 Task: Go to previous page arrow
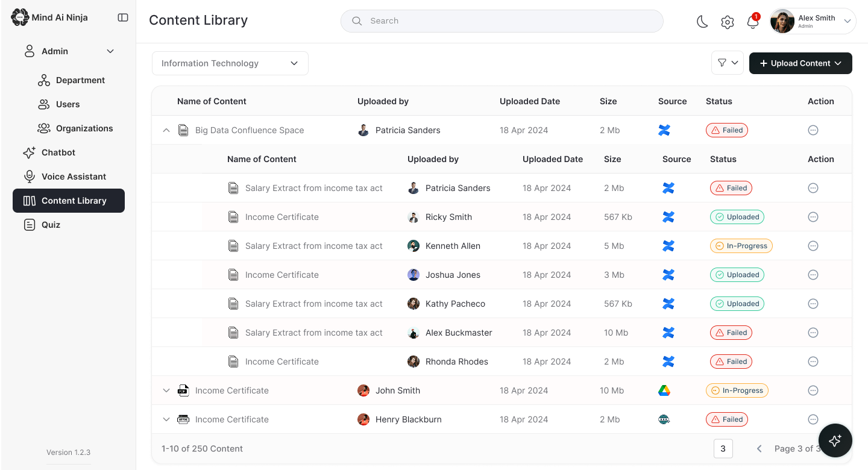click(759, 448)
